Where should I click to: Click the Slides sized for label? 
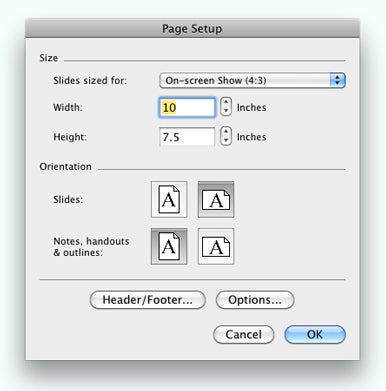coord(90,80)
